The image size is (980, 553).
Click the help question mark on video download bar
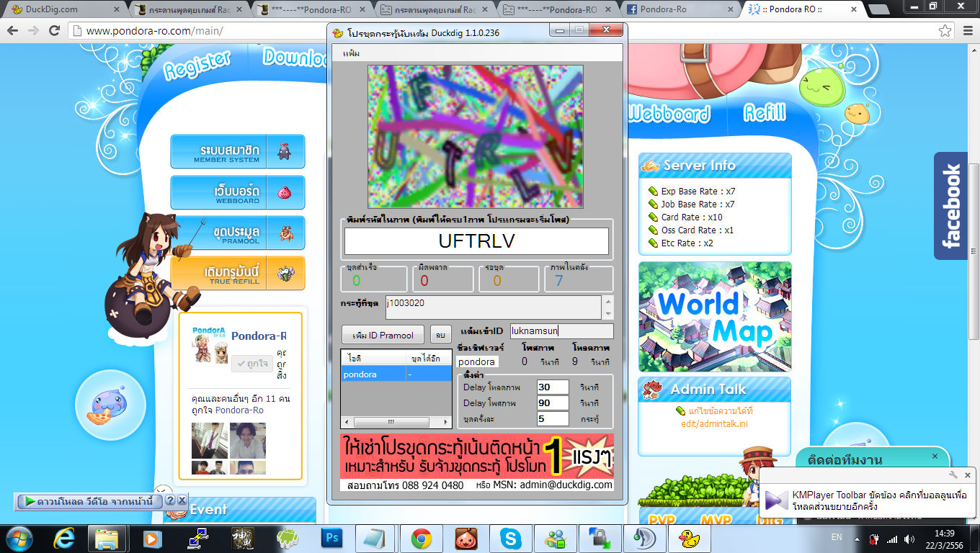click(x=170, y=500)
